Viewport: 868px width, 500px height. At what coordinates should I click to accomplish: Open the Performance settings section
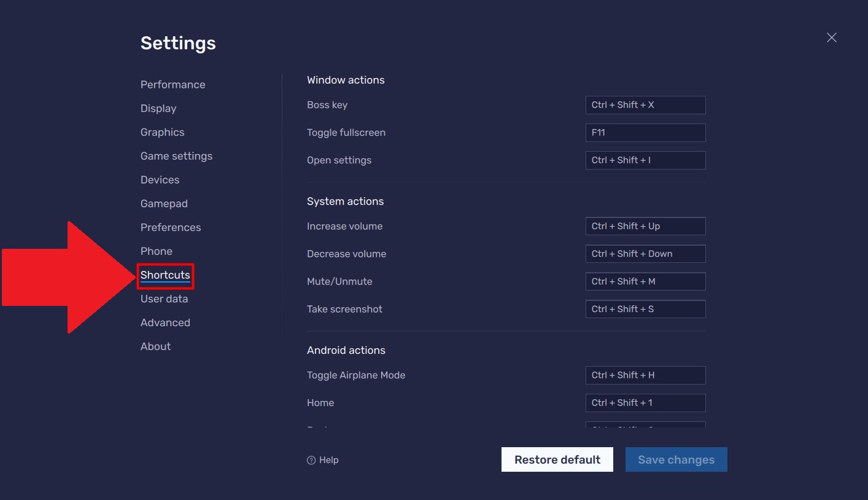click(x=172, y=84)
